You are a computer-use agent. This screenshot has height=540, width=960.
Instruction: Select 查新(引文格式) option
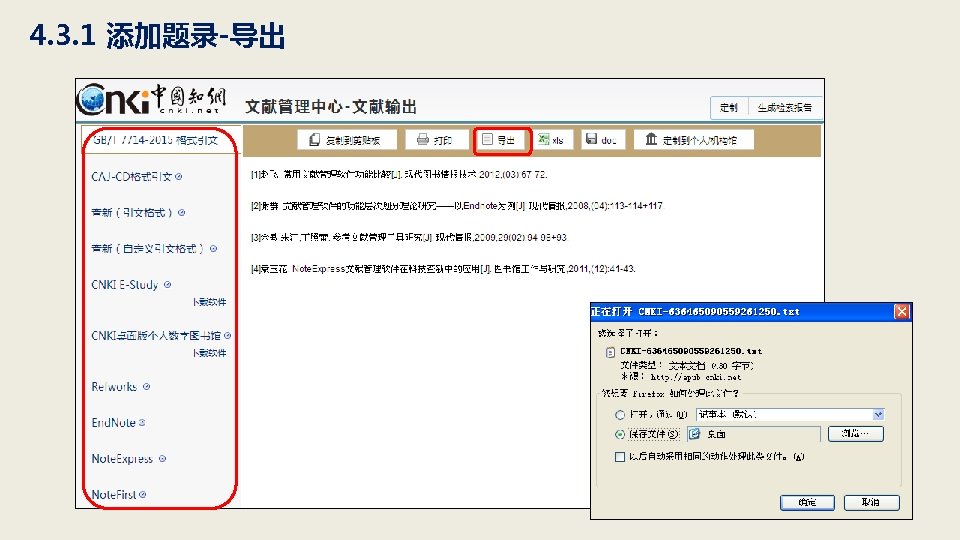[x=132, y=212]
